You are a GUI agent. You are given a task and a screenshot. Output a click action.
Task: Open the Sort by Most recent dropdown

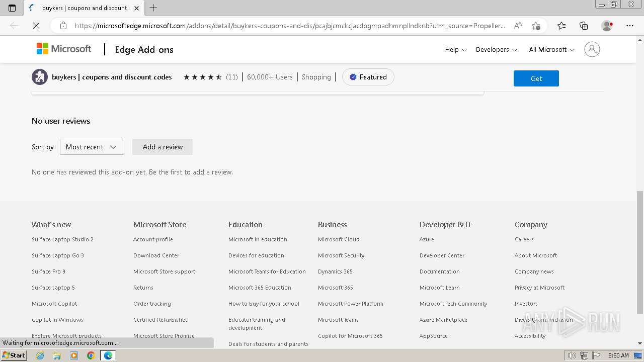pyautogui.click(x=92, y=147)
